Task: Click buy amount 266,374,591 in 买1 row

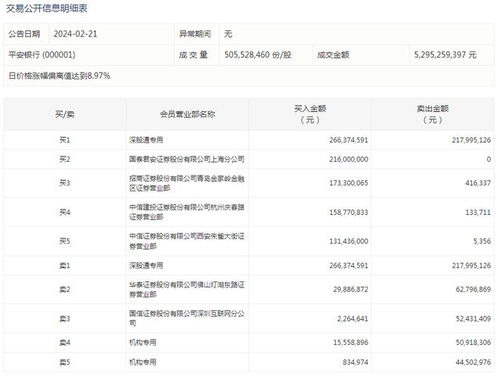Action: click(349, 140)
